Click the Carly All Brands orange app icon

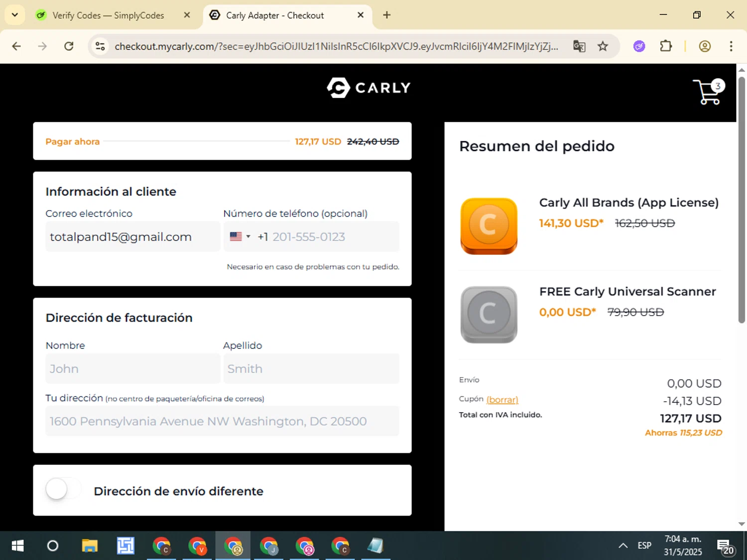489,226
